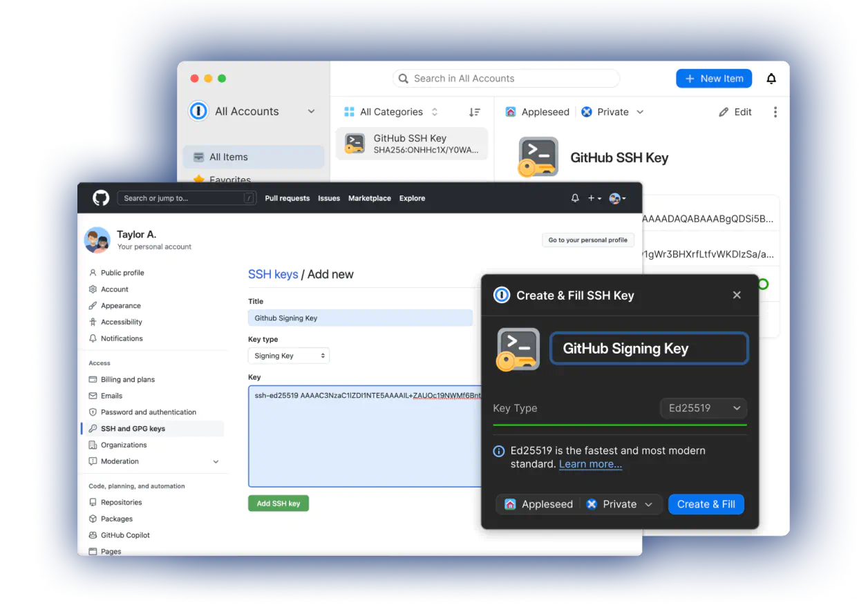Open Appearance settings in GitHub sidebar

tap(115, 306)
